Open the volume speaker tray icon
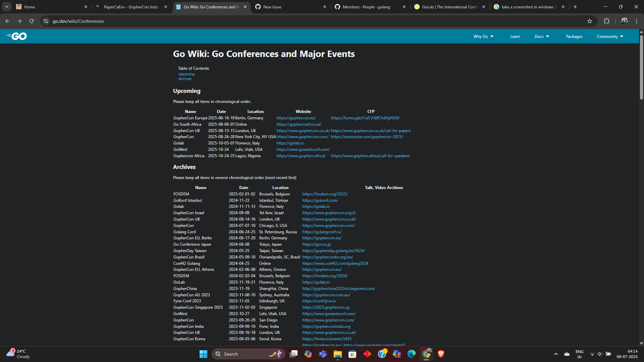The height and width of the screenshot is (362, 644). coord(600,354)
